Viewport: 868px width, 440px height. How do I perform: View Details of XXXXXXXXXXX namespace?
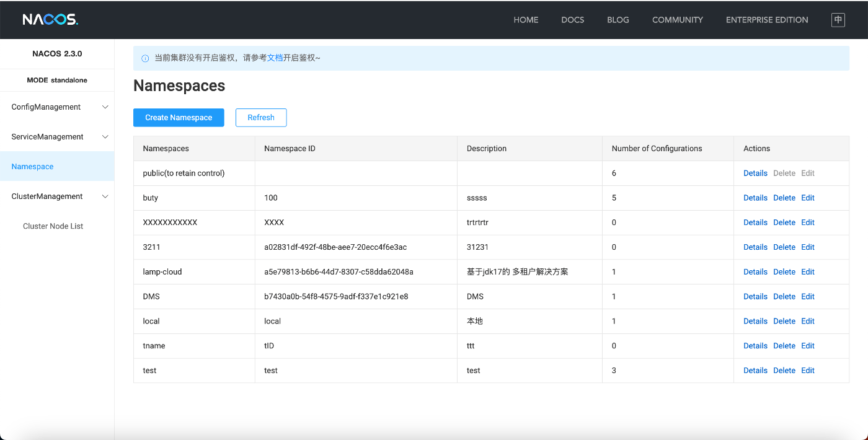point(755,222)
